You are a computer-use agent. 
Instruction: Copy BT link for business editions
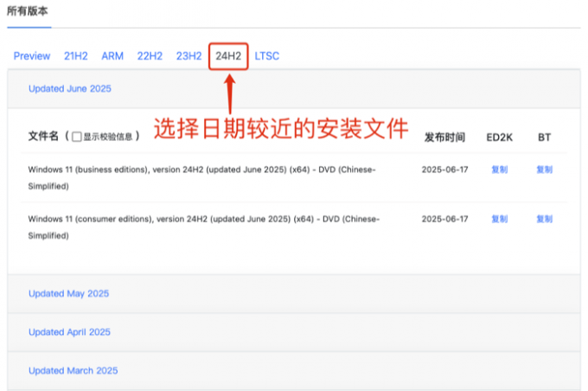point(545,170)
